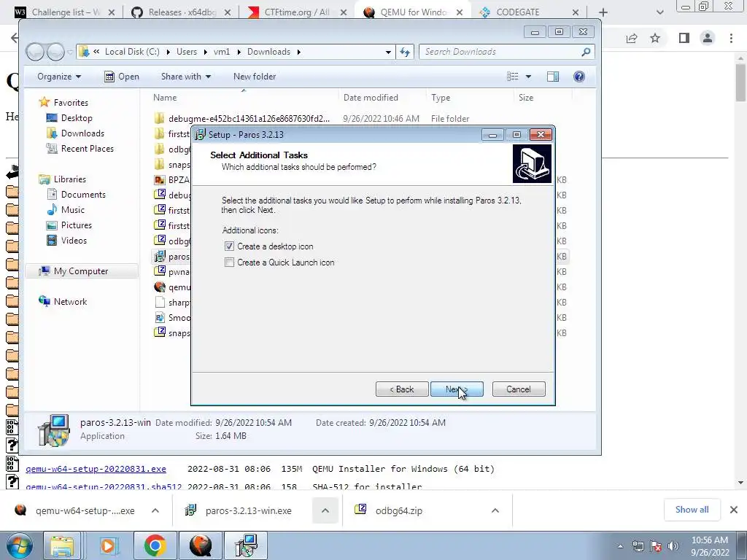
Task: Open the view options dropdown arrow
Action: (x=528, y=77)
